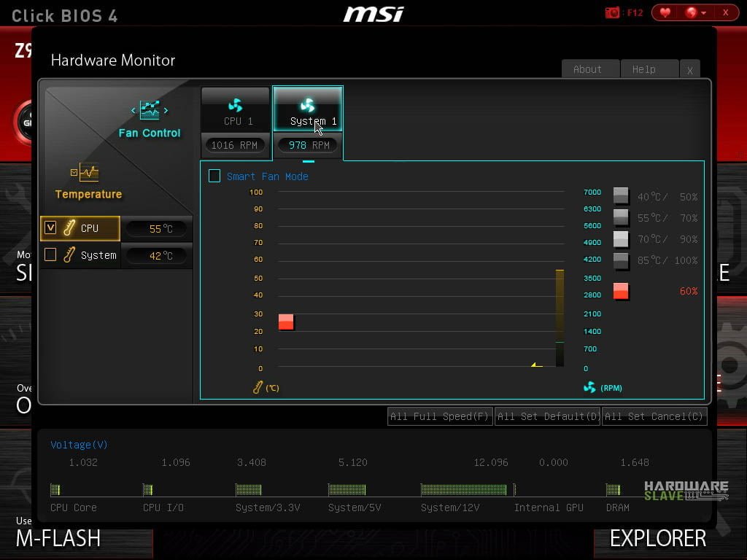Viewport: 747px width, 560px height.
Task: Click the right arrow beside Fan Control icon
Action: 166,111
